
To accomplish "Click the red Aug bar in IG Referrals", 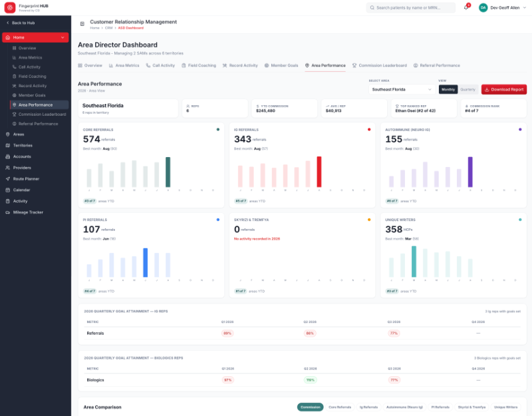I will pos(319,172).
